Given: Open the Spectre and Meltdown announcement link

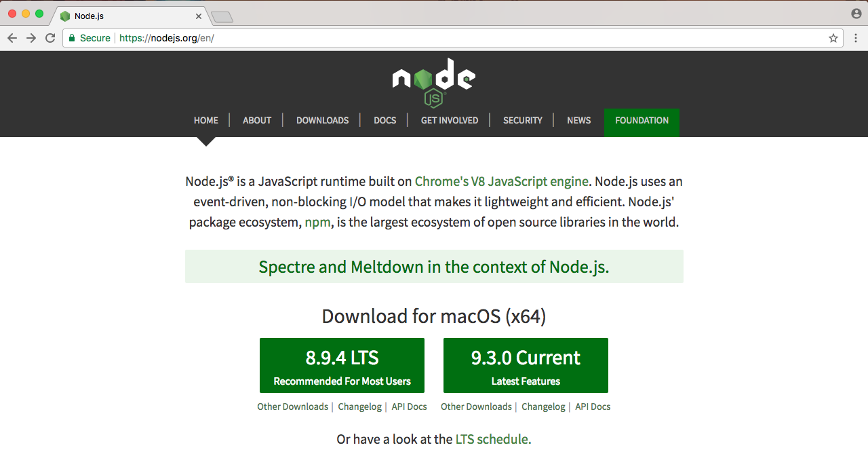Looking at the screenshot, I should [x=434, y=267].
